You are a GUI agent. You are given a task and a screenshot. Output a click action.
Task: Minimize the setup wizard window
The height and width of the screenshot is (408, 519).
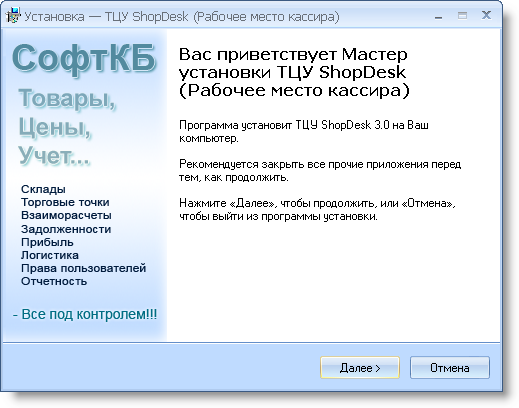click(x=439, y=16)
